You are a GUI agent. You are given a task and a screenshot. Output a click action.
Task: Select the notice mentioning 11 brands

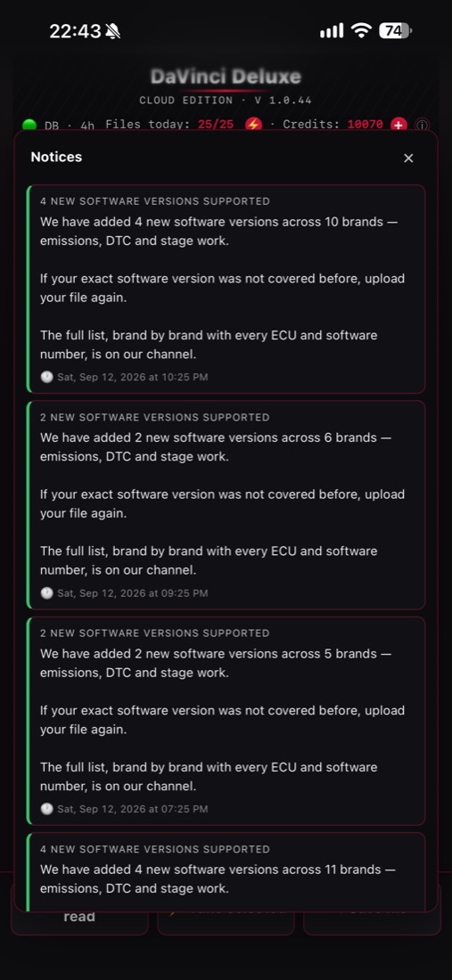(226, 871)
